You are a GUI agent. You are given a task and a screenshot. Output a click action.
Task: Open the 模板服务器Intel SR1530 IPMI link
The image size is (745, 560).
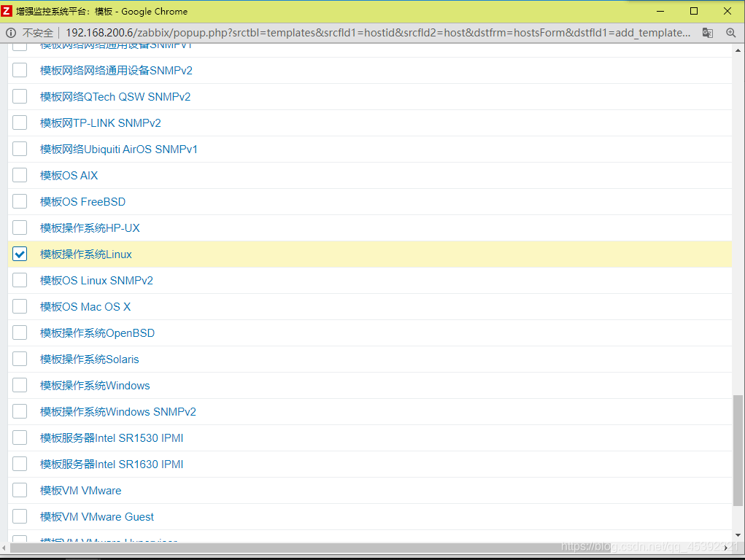point(112,438)
